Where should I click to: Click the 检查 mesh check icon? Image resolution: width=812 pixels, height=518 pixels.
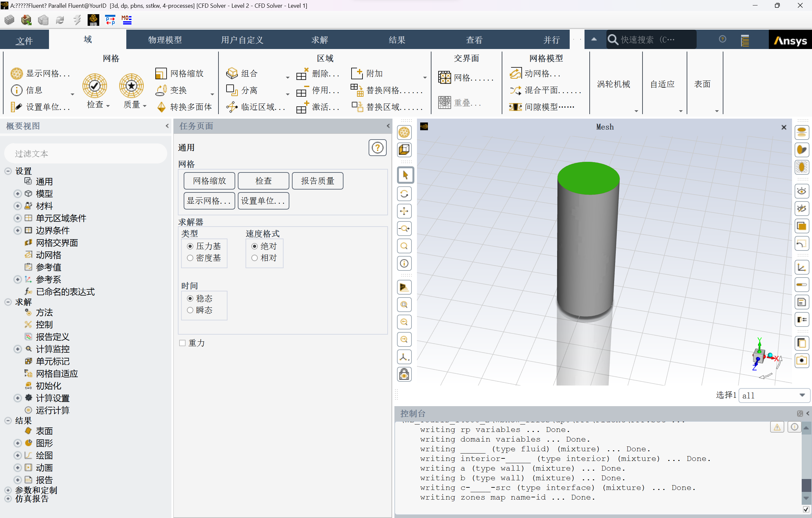click(95, 86)
